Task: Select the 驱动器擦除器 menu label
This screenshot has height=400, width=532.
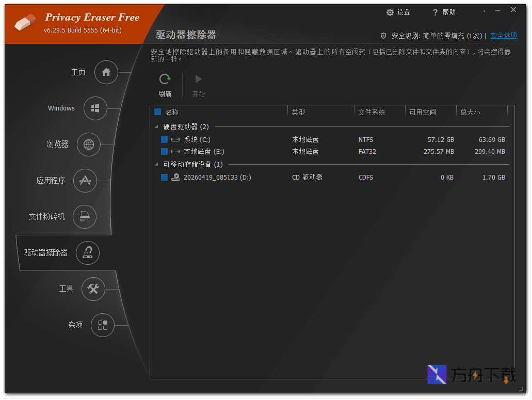Action: (x=45, y=253)
